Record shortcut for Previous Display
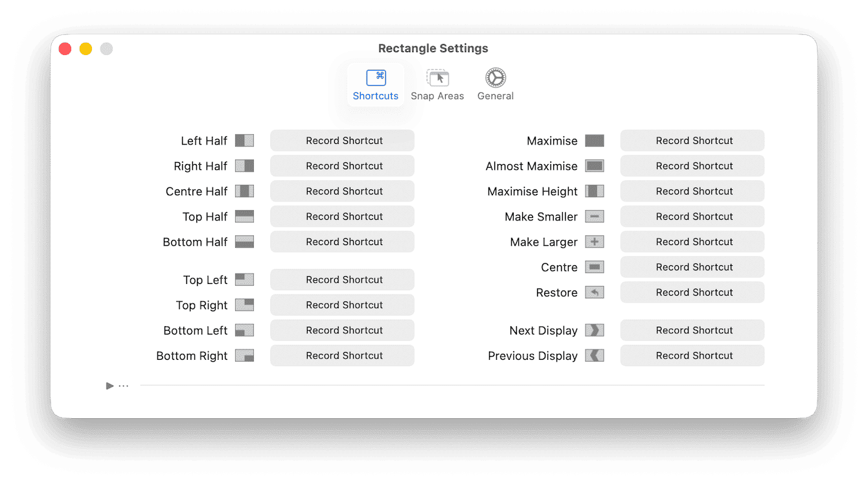This screenshot has width=868, height=485. tap(692, 355)
